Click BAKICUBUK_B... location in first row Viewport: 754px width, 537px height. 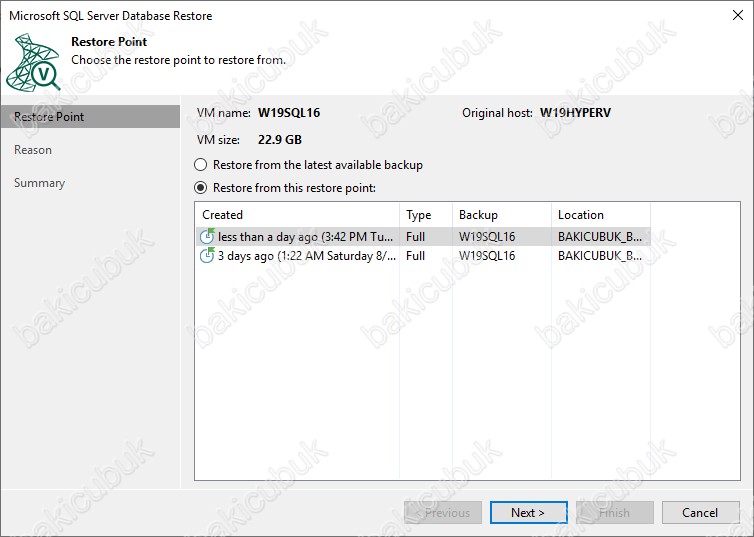tap(600, 237)
